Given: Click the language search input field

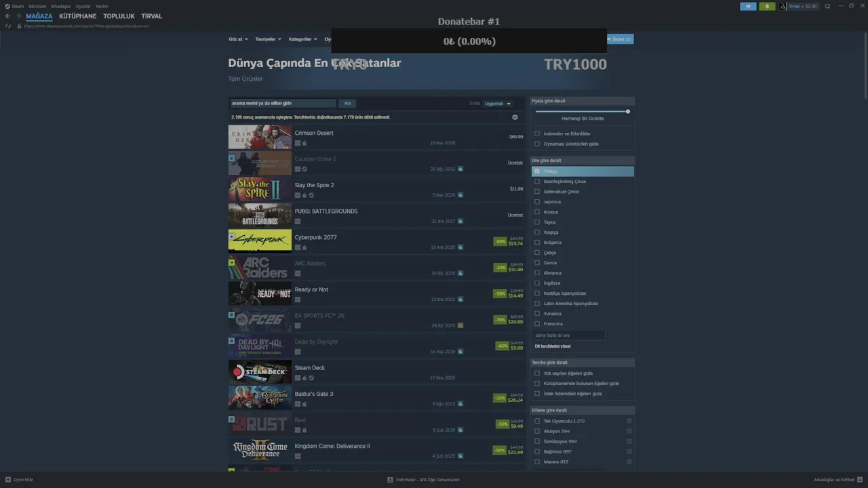Looking at the screenshot, I should [568, 335].
